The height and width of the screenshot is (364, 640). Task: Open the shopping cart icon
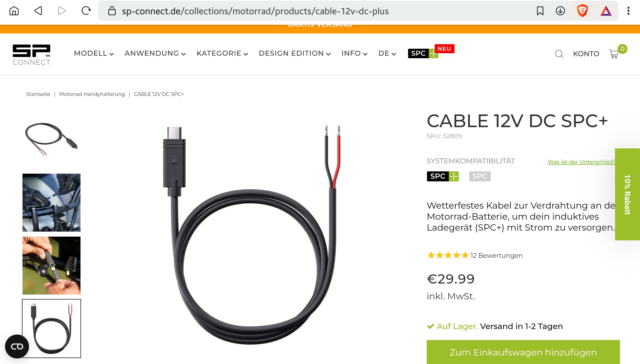(614, 53)
